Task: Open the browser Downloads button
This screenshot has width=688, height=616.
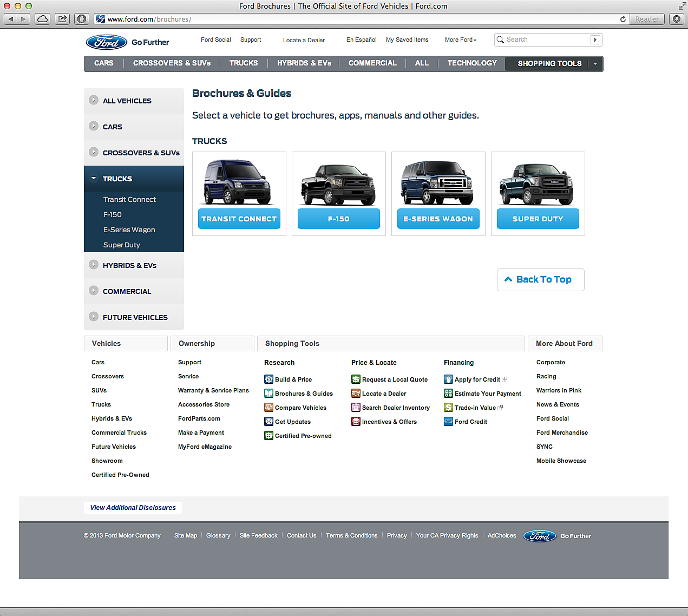Action: pyautogui.click(x=677, y=19)
